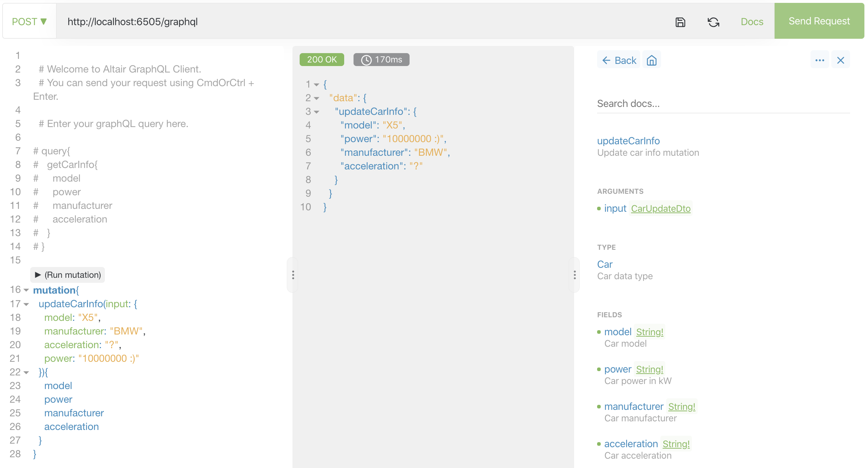Image resolution: width=868 pixels, height=468 pixels.
Task: Open the POST method dropdown
Action: pos(29,22)
